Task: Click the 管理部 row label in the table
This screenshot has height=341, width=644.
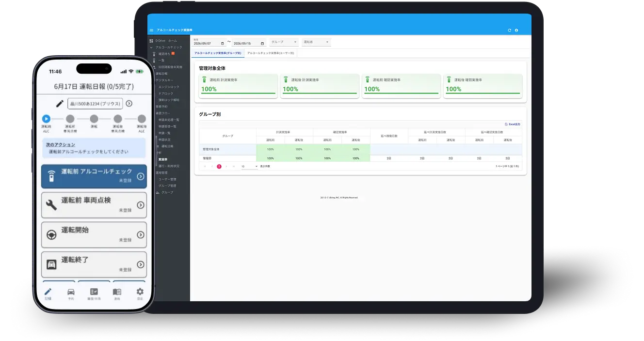Action: 207,158
